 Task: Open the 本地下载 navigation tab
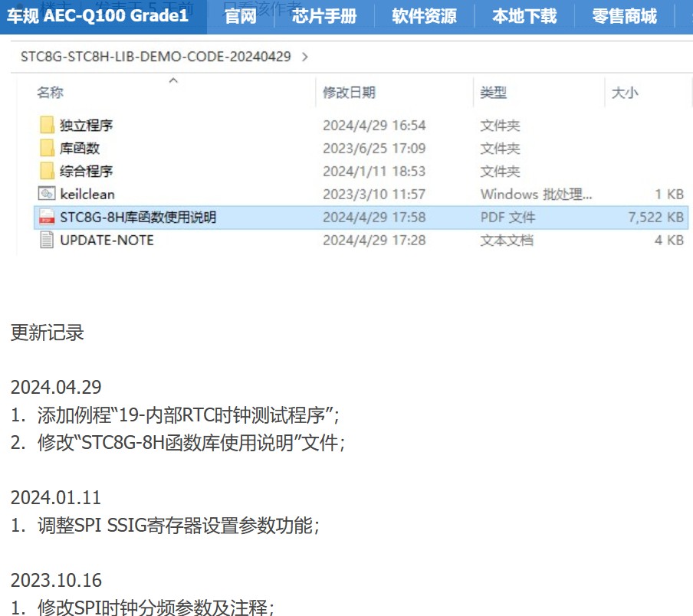(524, 16)
